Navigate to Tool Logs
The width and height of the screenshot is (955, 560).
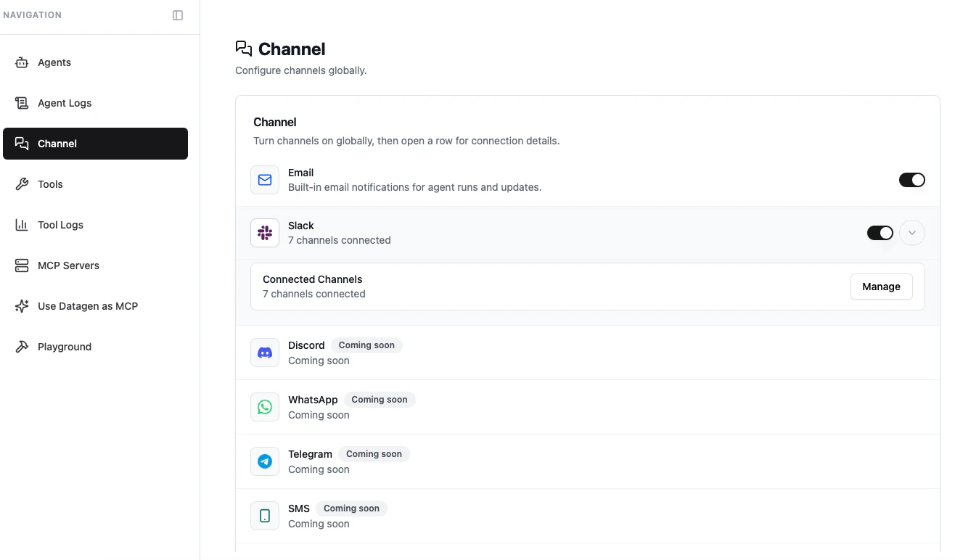(96, 225)
